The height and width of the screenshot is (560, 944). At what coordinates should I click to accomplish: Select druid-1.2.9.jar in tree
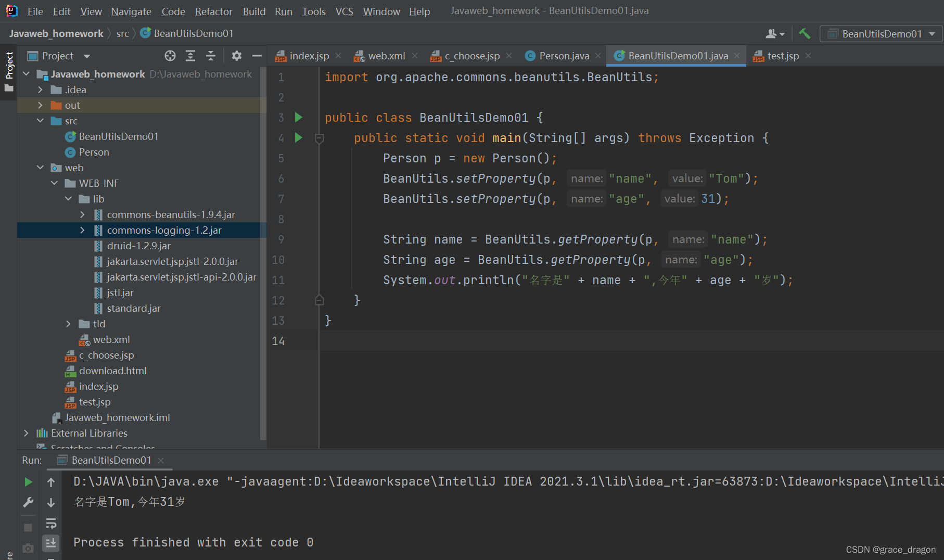[138, 246]
